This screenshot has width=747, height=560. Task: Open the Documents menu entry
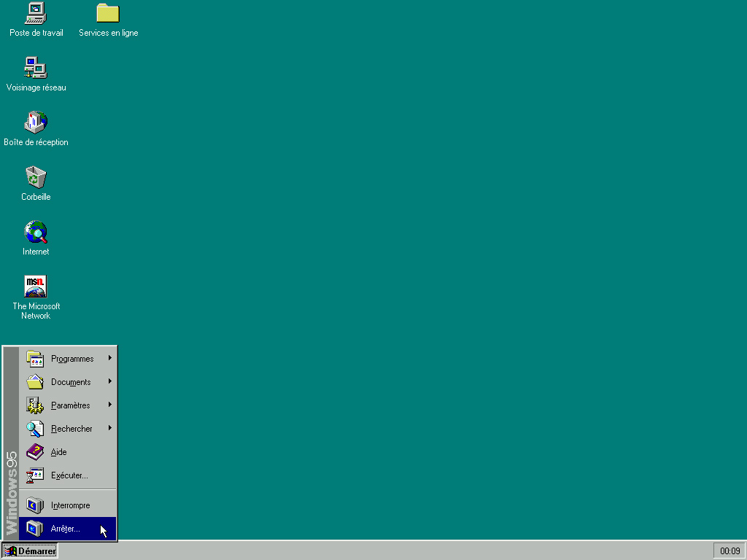(67, 382)
